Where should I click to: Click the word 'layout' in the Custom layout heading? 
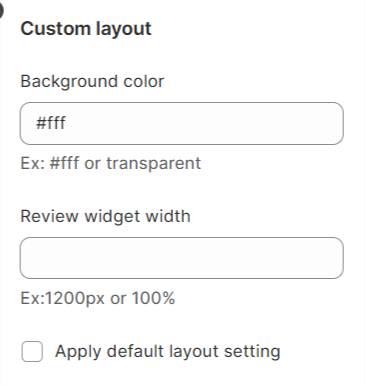(x=123, y=29)
